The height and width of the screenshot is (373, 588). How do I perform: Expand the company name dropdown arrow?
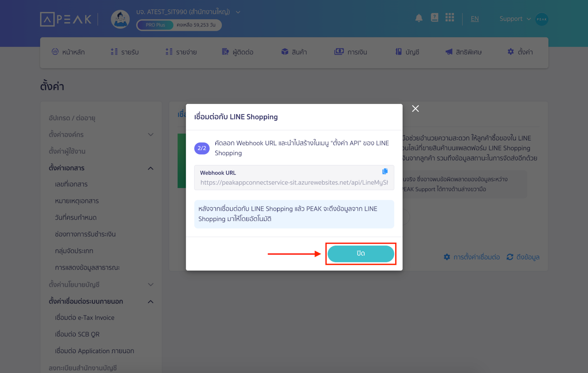(x=238, y=12)
